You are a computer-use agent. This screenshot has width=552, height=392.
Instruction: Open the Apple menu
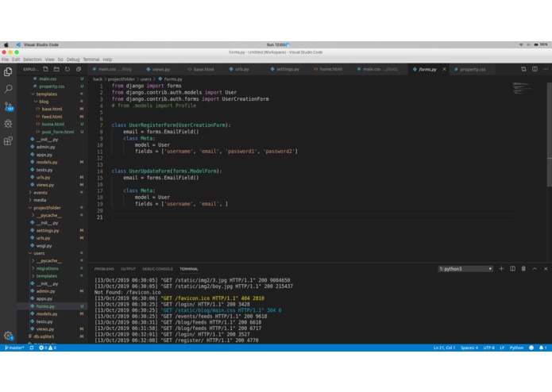click(6, 44)
